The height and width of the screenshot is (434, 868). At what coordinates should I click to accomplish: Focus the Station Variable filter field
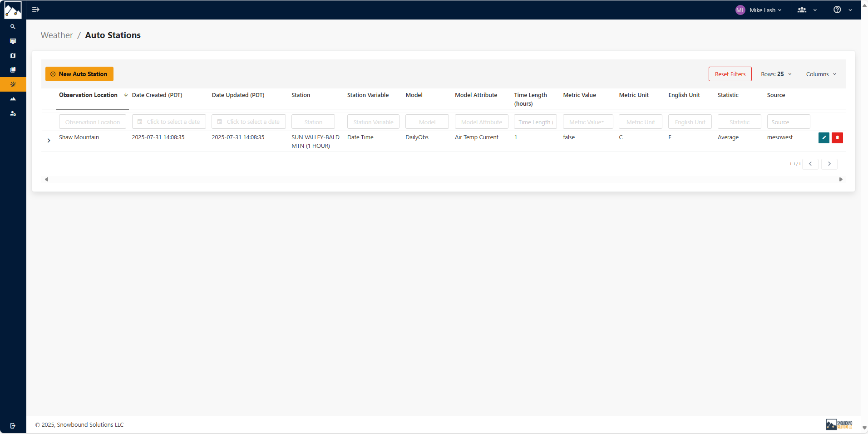[373, 122]
